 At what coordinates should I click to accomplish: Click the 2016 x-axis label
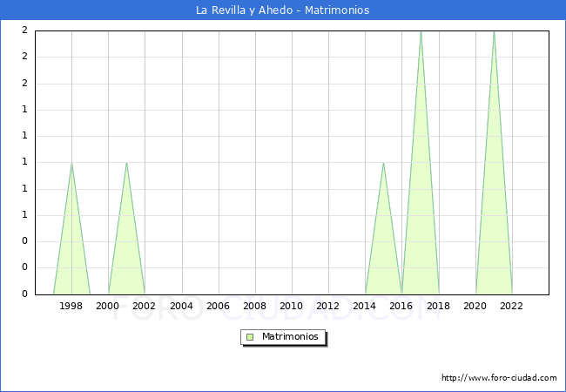point(401,306)
